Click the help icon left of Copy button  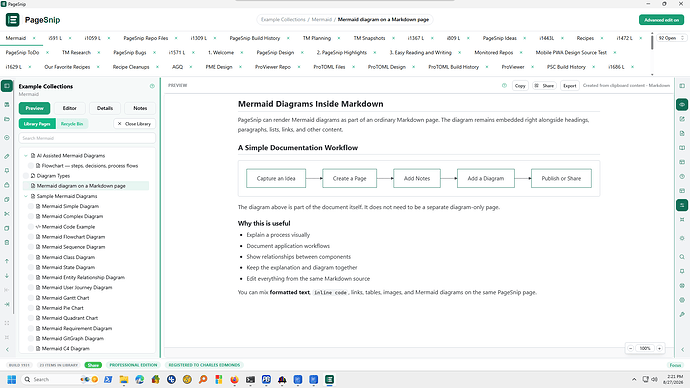click(504, 86)
